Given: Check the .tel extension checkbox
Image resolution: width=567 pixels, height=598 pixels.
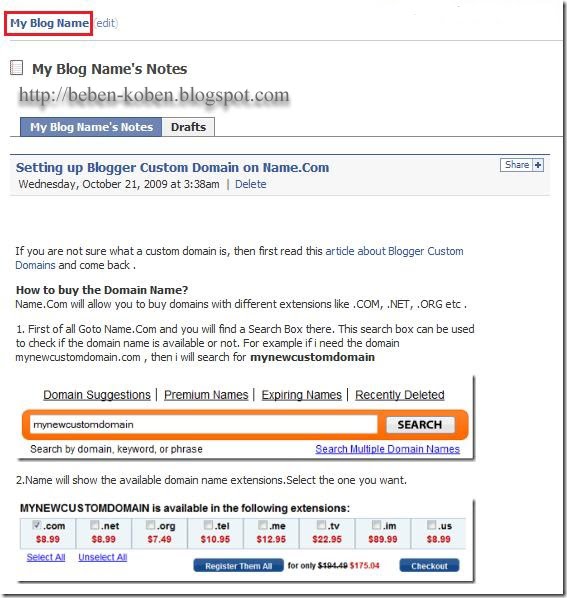Looking at the screenshot, I should tap(208, 525).
